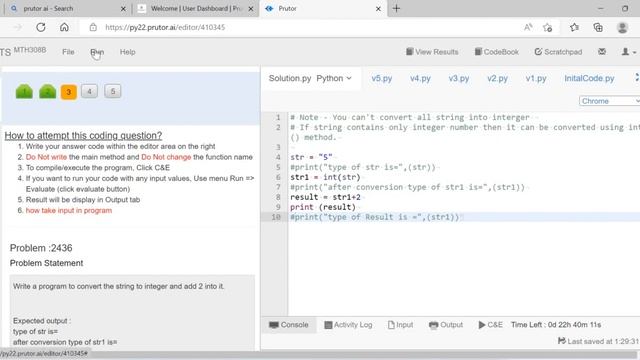Go to browser home page icon

(64, 27)
